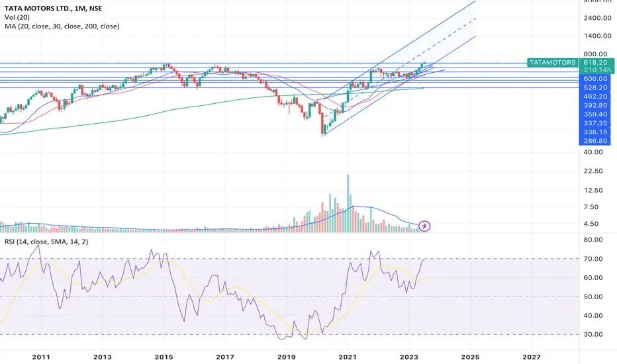Click the 2025 label on time axis
This screenshot has height=364, width=617.
pyautogui.click(x=470, y=357)
